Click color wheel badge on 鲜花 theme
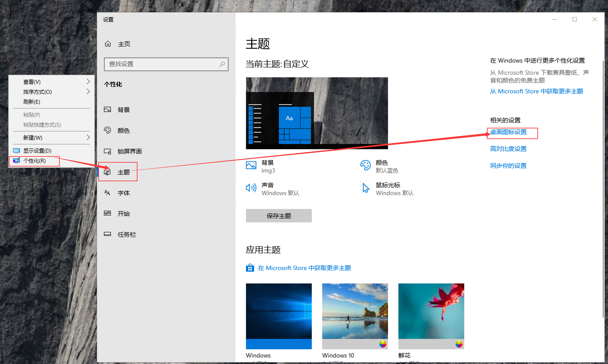This screenshot has height=364, width=608. (459, 344)
